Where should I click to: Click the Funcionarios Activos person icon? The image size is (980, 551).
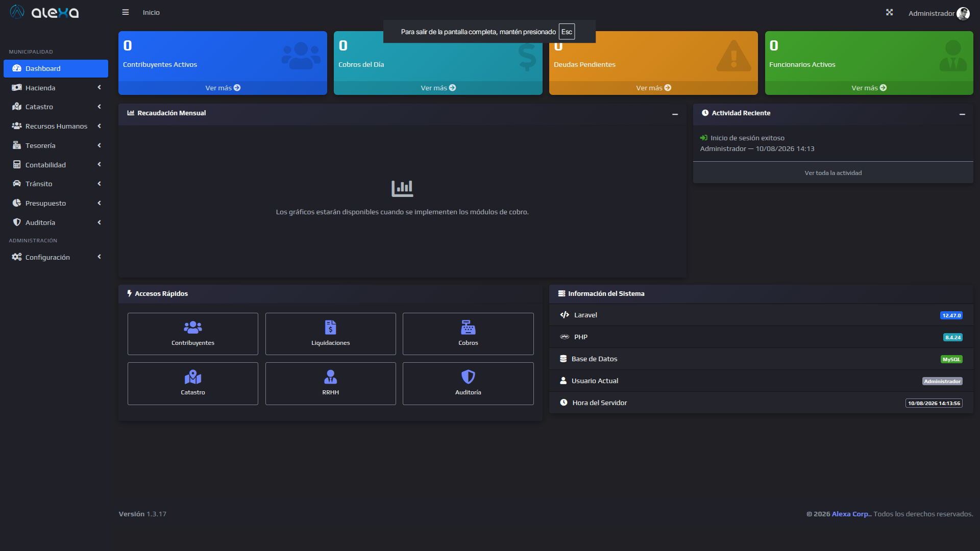pyautogui.click(x=953, y=56)
